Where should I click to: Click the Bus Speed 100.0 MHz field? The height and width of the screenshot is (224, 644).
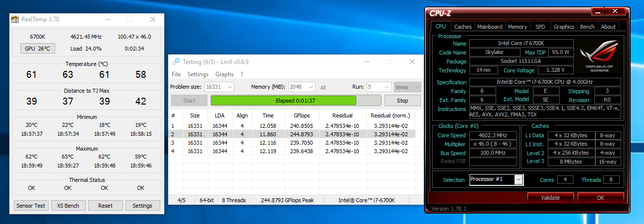pyautogui.click(x=493, y=153)
